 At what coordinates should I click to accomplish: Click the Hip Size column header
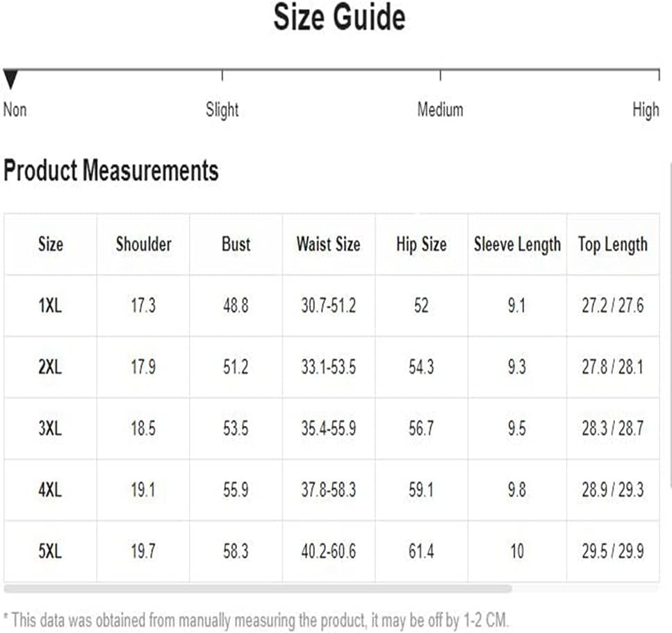(421, 245)
